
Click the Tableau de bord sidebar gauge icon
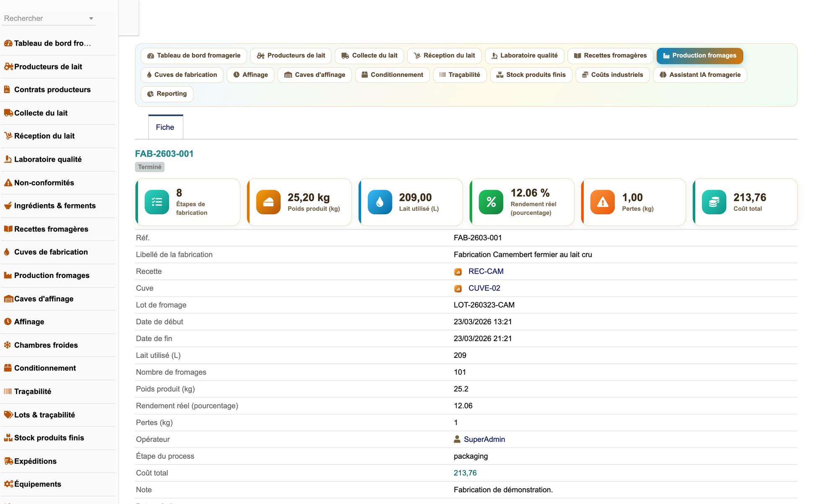coord(8,43)
